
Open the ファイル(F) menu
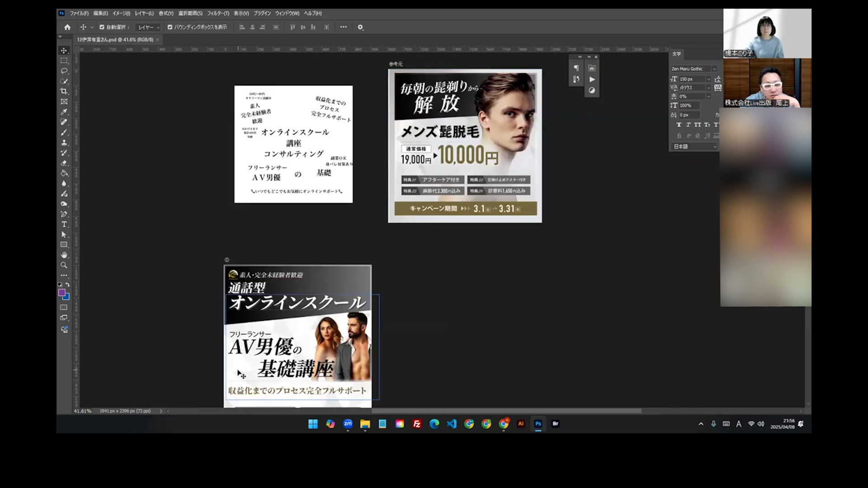79,14
